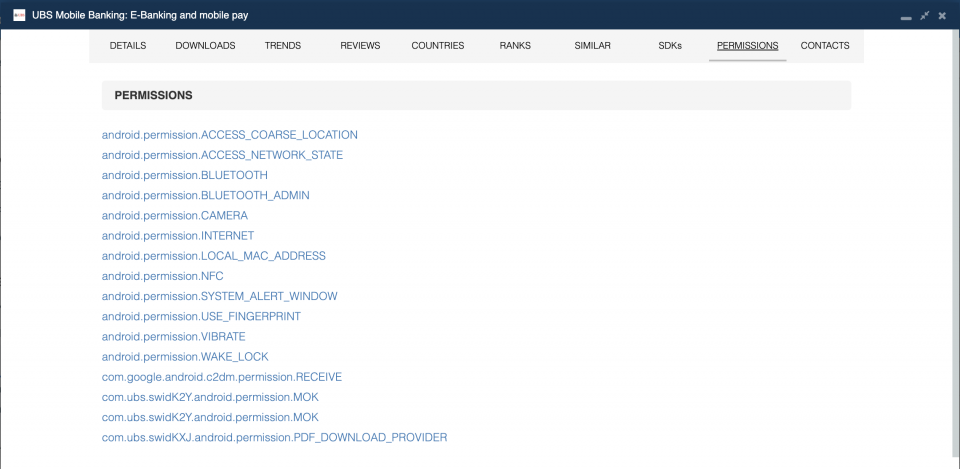Image resolution: width=960 pixels, height=469 pixels.
Task: Open the LOCAL_MAC_ADDRESS permission link
Action: 214,256
